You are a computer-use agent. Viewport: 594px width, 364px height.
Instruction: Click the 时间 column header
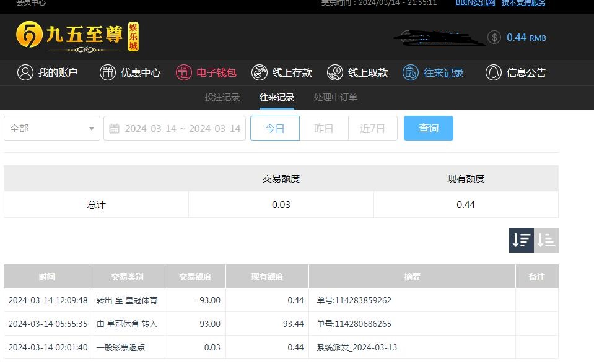pos(47,277)
